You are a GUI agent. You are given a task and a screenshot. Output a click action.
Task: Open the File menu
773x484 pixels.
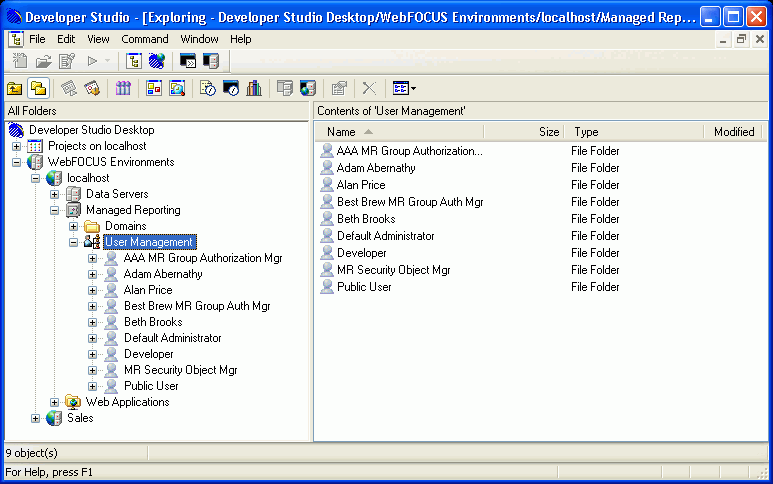(37, 39)
